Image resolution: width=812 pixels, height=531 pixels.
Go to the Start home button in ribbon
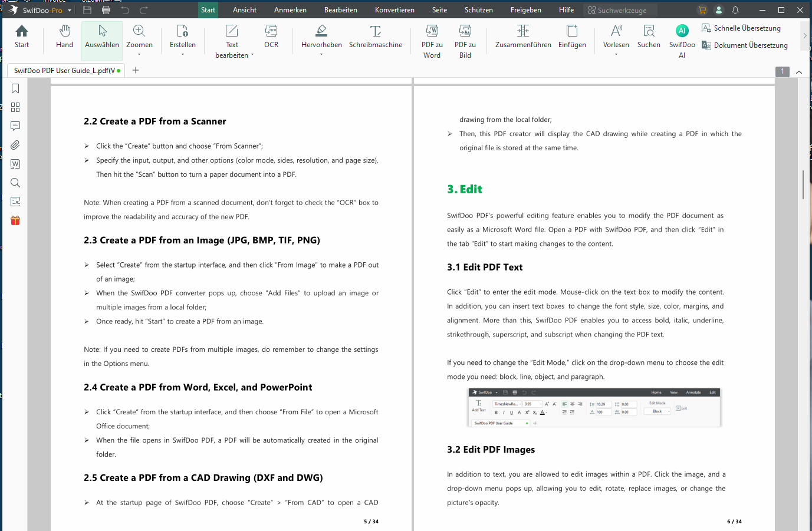tap(22, 37)
